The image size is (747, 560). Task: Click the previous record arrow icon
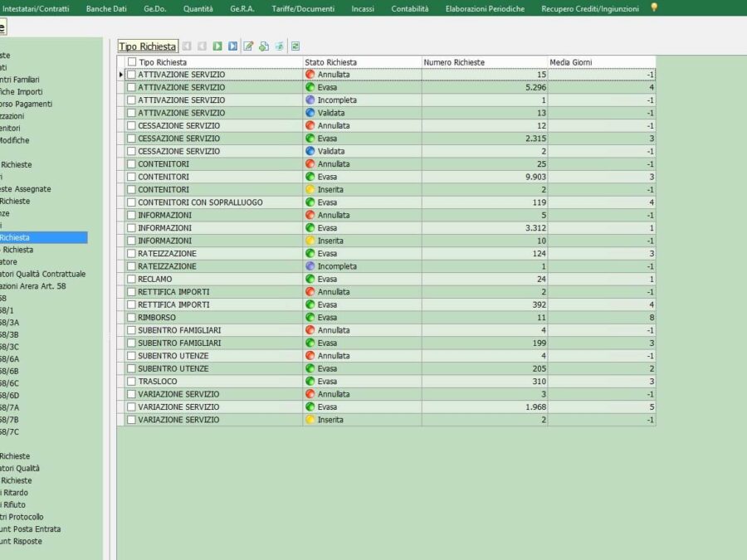point(202,46)
